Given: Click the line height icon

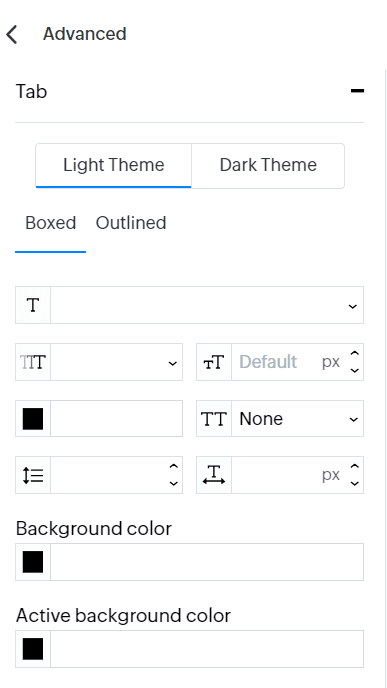Looking at the screenshot, I should [33, 475].
